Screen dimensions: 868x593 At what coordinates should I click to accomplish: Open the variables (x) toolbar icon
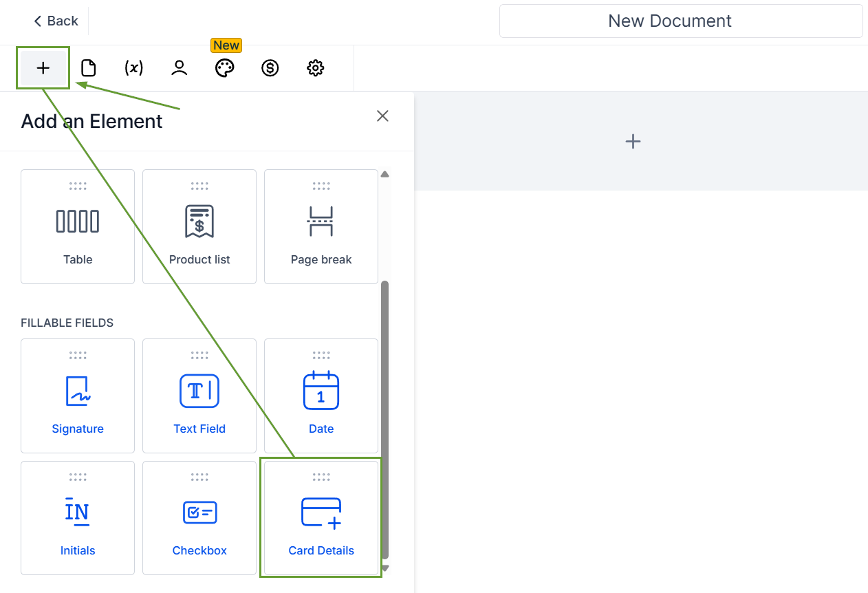pos(133,68)
